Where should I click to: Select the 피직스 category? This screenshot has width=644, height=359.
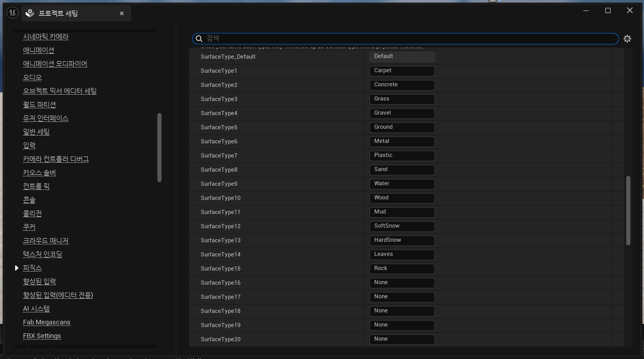click(x=32, y=268)
